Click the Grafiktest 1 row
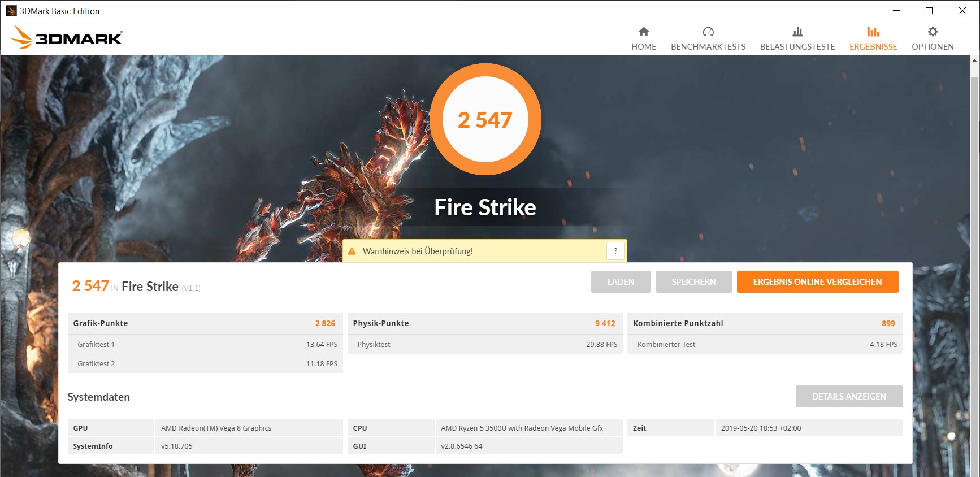This screenshot has width=980, height=477. coord(205,344)
